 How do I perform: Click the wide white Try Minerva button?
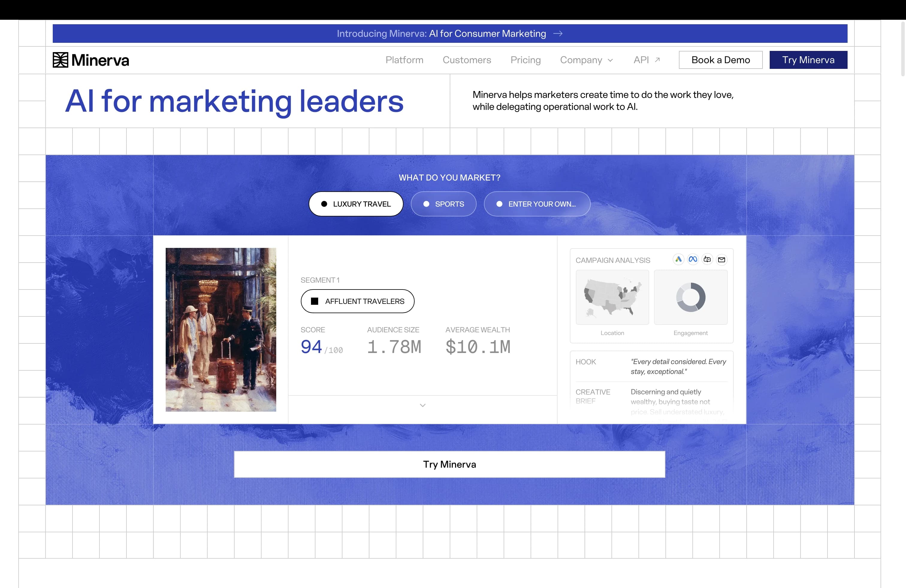450,464
